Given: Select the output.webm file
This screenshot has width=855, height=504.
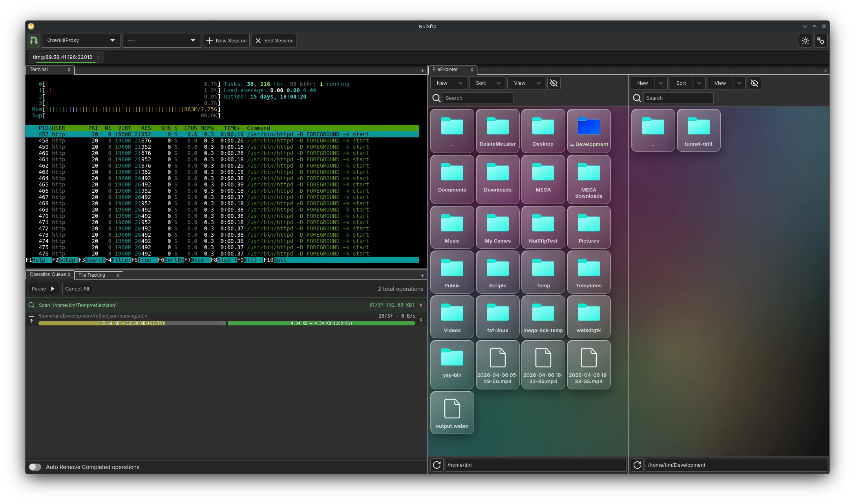Looking at the screenshot, I should click(452, 413).
